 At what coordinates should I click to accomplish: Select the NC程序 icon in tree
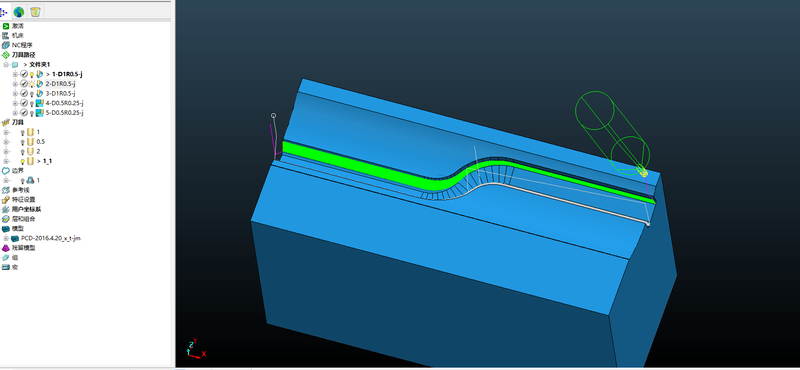click(6, 45)
